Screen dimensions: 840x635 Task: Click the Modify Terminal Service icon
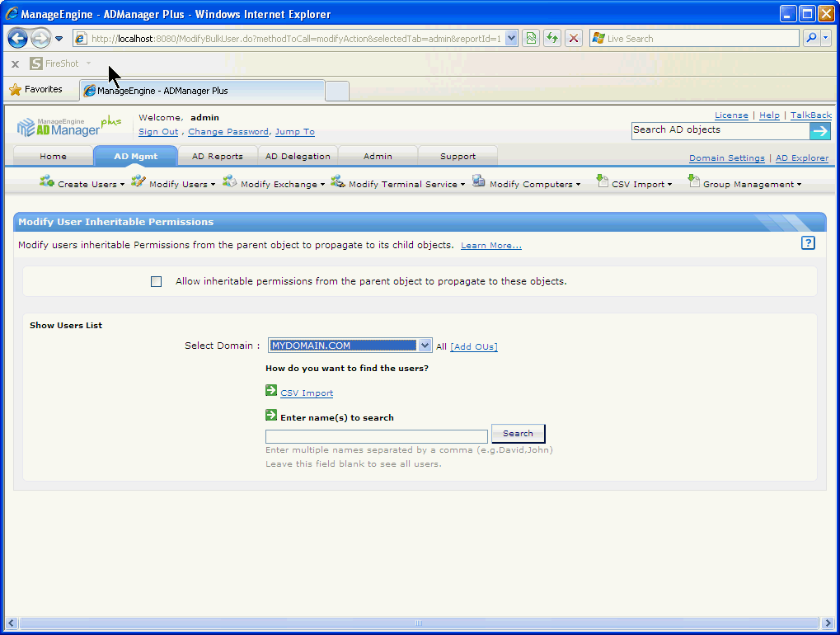click(337, 181)
